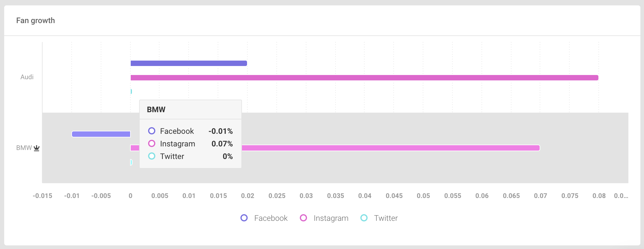Select the Twitter circle inside the BMW tooltip

point(152,156)
